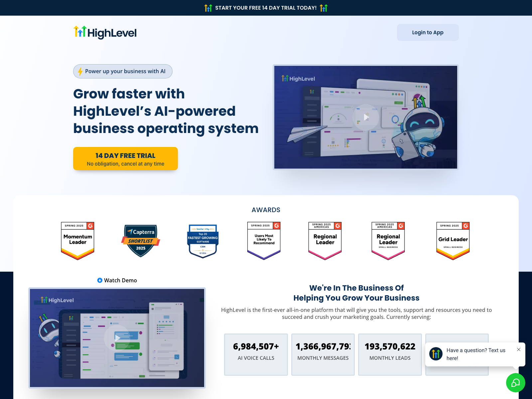
Task: Select the Monthly Leads stat card
Action: point(390,354)
